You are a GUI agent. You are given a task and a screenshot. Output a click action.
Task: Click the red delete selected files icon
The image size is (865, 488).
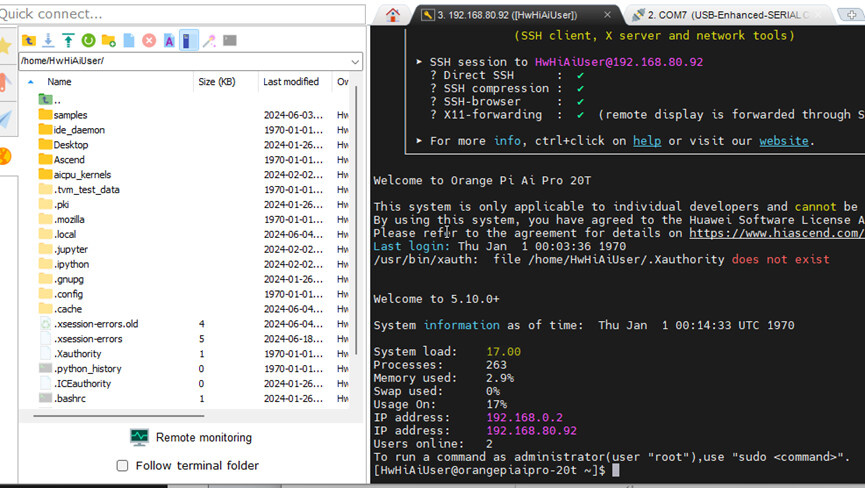pos(149,40)
